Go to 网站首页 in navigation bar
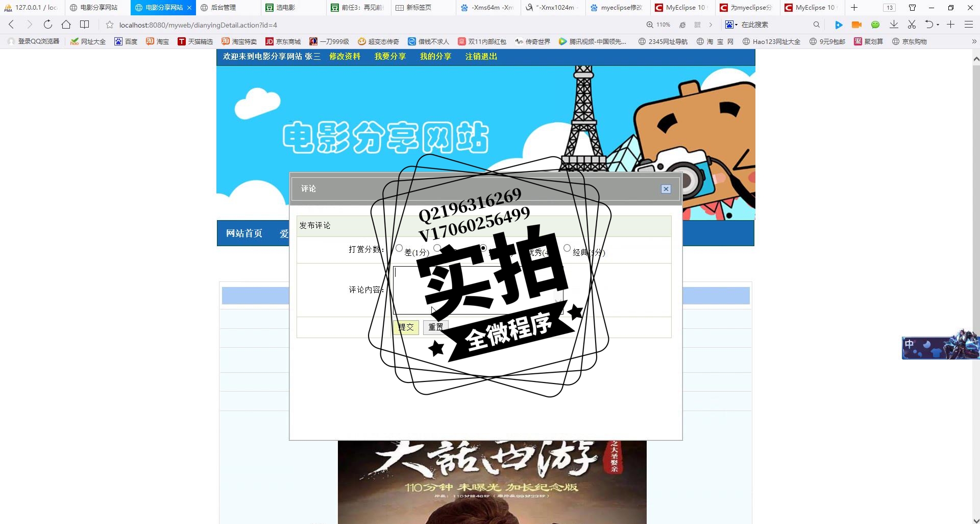This screenshot has height=524, width=980. 244,233
